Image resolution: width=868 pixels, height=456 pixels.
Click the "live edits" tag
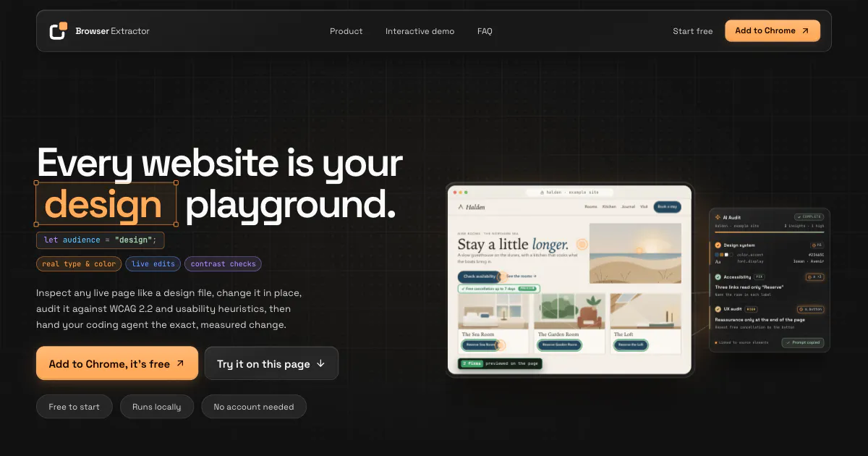pos(153,264)
